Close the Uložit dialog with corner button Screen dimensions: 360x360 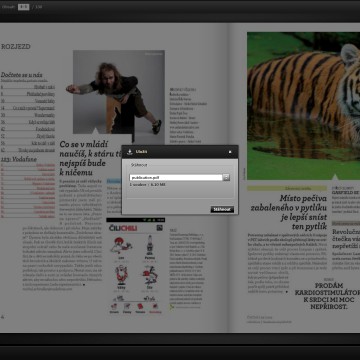230,152
